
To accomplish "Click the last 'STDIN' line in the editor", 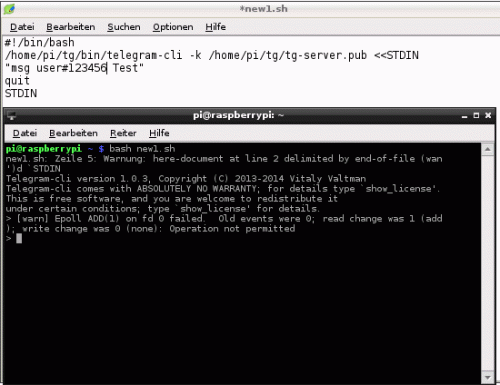I will pos(21,93).
